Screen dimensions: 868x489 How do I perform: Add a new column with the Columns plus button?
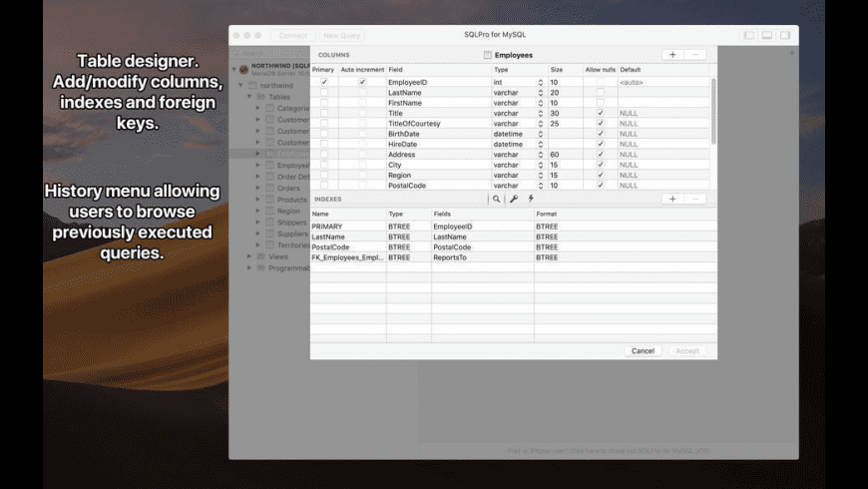coord(672,54)
